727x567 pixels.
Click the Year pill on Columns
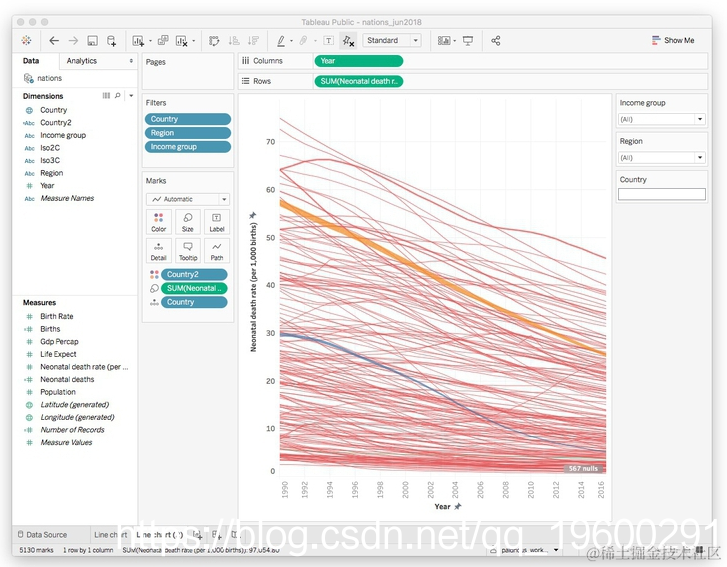click(358, 61)
